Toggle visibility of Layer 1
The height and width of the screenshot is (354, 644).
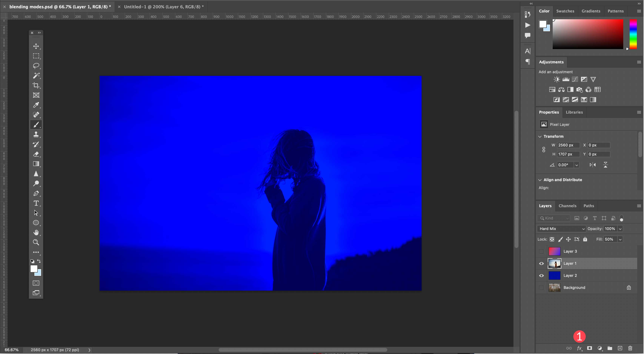click(x=542, y=263)
